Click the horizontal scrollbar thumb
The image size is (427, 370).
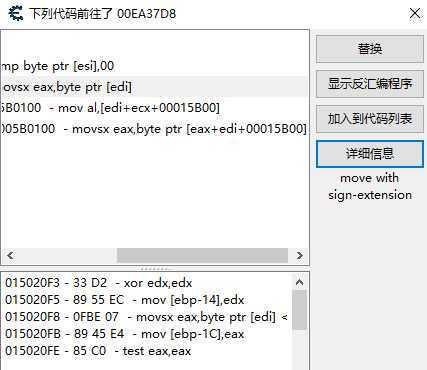[x=202, y=256]
